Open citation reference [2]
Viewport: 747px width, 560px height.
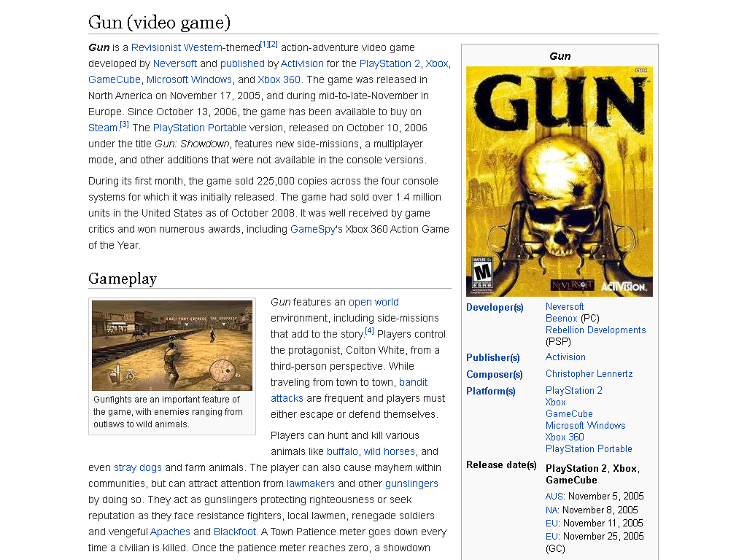pyautogui.click(x=273, y=44)
